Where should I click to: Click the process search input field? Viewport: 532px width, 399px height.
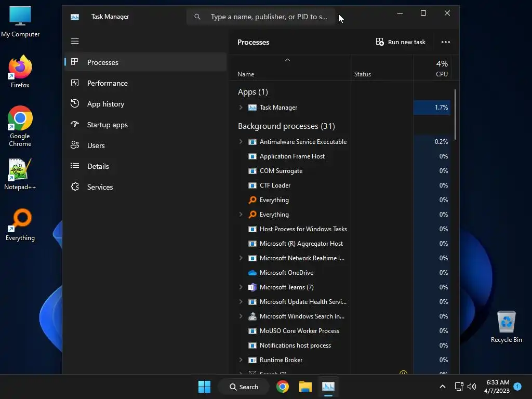261,17
